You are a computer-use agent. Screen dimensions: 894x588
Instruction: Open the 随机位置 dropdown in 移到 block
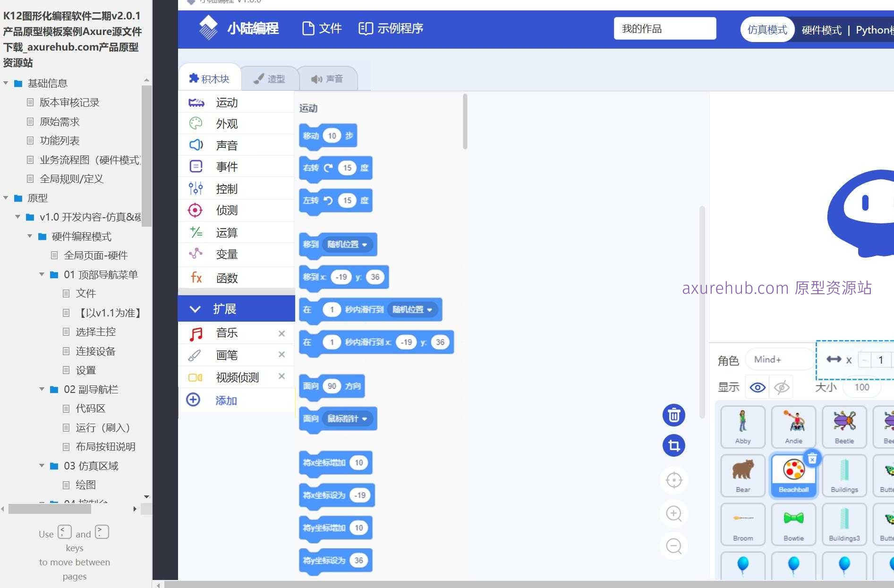point(348,245)
